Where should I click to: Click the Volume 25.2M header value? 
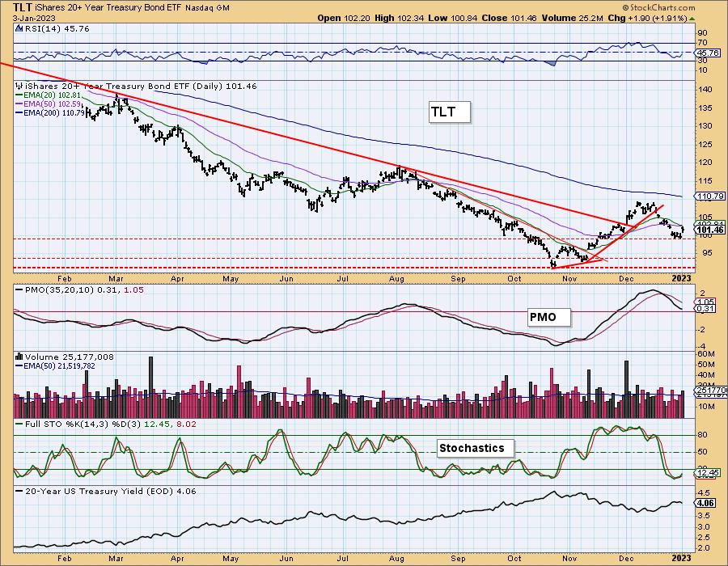572,18
